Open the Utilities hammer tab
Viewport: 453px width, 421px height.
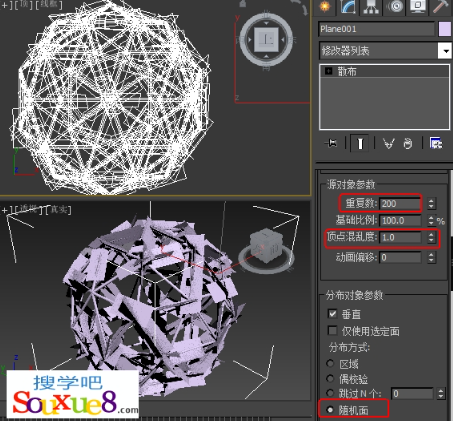pyautogui.click(x=441, y=7)
